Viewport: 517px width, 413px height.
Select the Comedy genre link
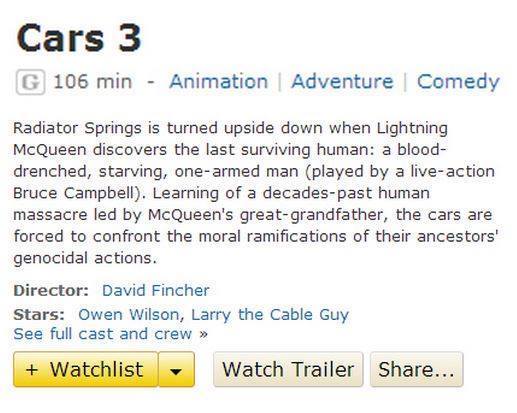coord(458,83)
